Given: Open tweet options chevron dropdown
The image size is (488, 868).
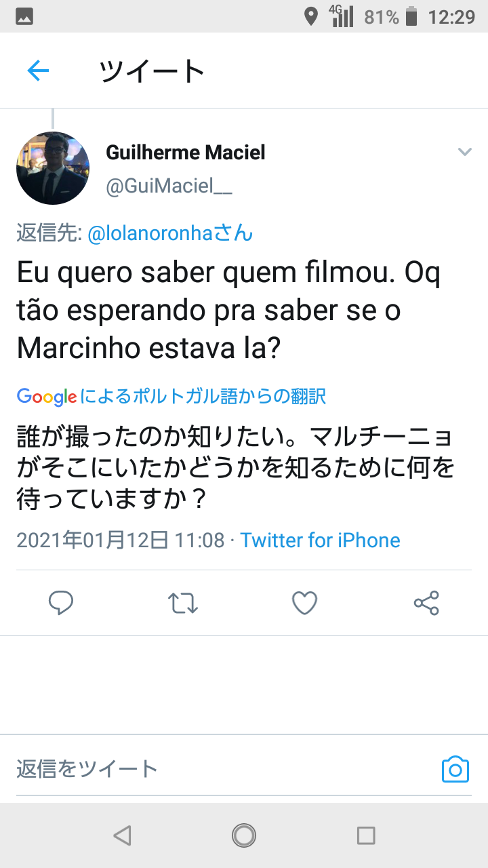Looking at the screenshot, I should point(464,151).
